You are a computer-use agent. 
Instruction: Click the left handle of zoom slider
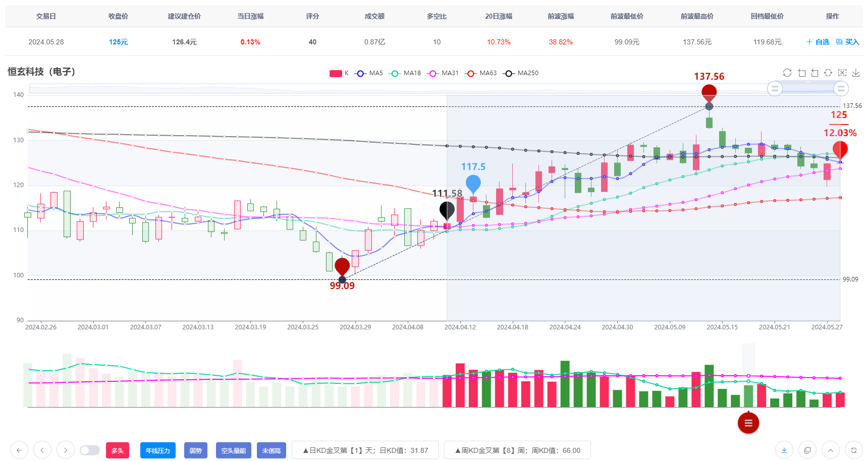[775, 89]
